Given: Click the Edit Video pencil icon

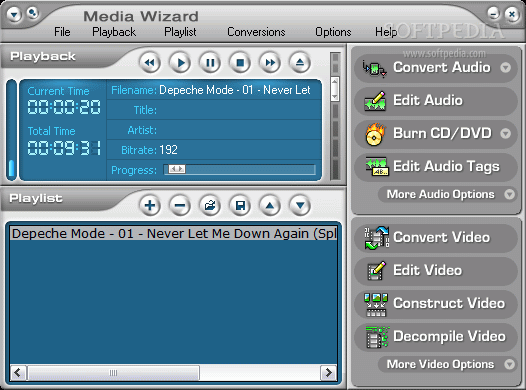Looking at the screenshot, I should tap(376, 270).
